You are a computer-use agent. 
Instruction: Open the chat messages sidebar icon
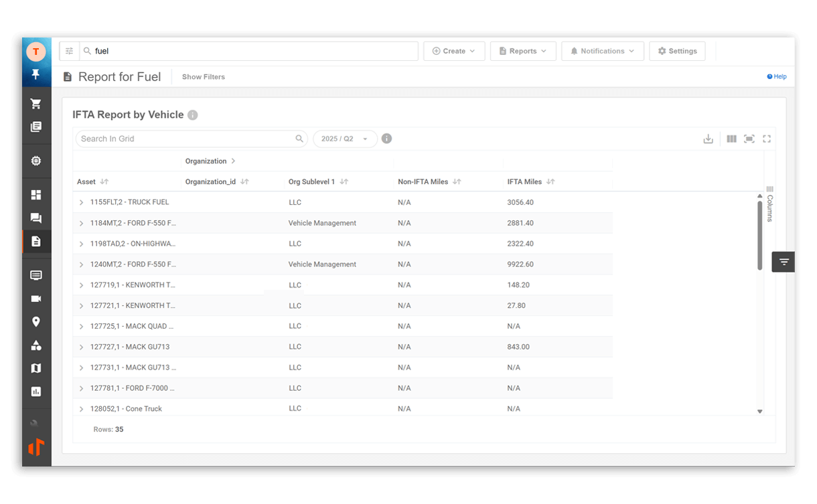pos(36,218)
